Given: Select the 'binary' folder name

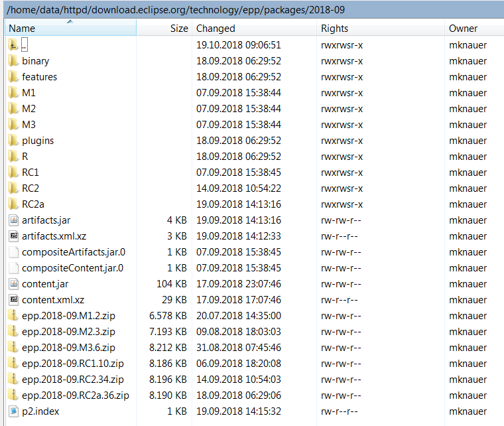Looking at the screenshot, I should [x=35, y=61].
